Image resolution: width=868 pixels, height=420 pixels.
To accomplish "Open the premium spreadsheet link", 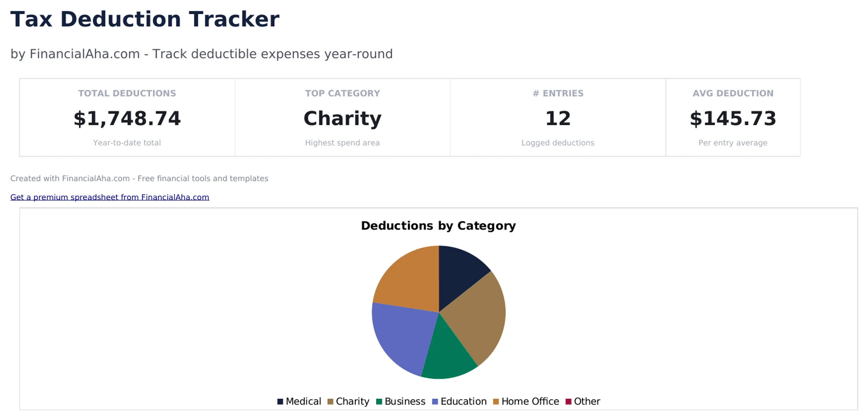I will tap(110, 197).
